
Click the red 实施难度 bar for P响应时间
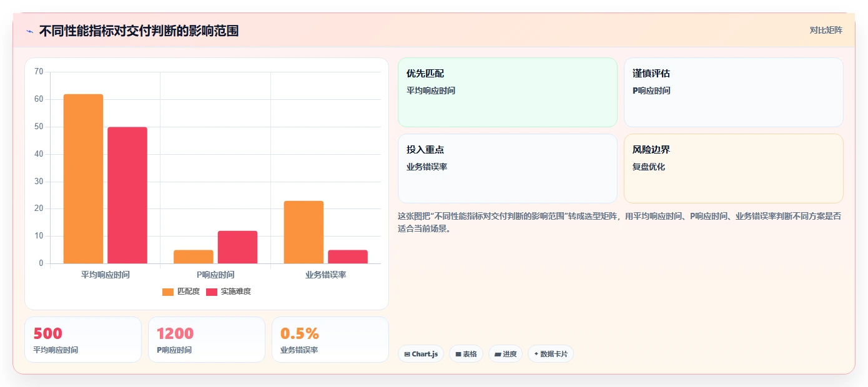click(237, 247)
